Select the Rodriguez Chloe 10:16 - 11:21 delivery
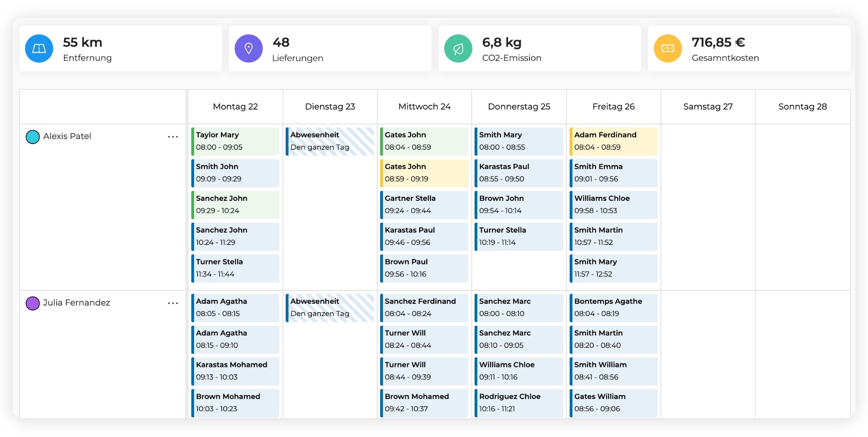This screenshot has width=868, height=437. click(519, 403)
